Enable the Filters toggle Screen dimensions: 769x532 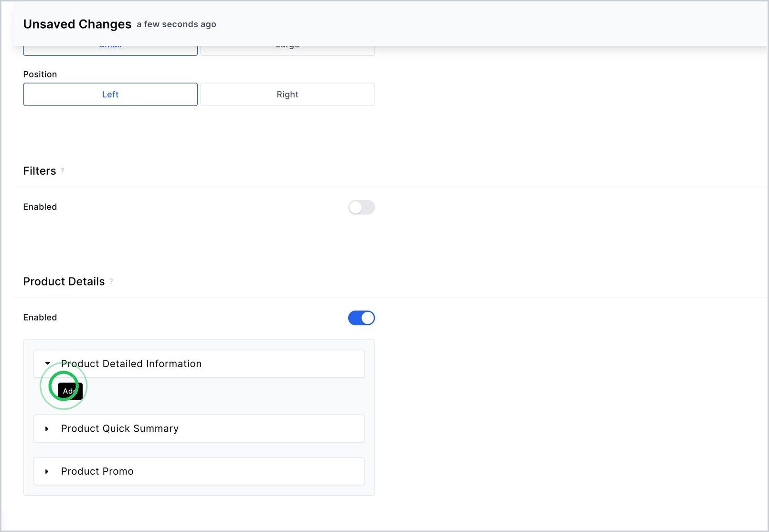pos(362,207)
